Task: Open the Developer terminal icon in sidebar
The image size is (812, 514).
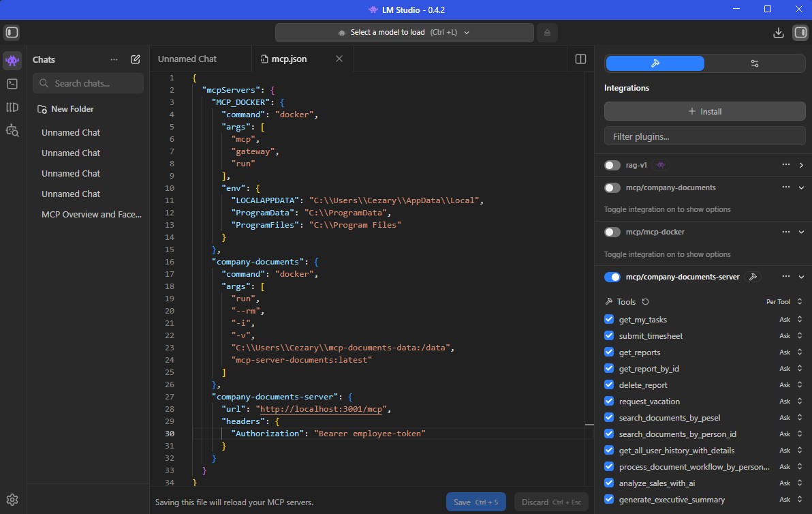Action: coord(12,84)
